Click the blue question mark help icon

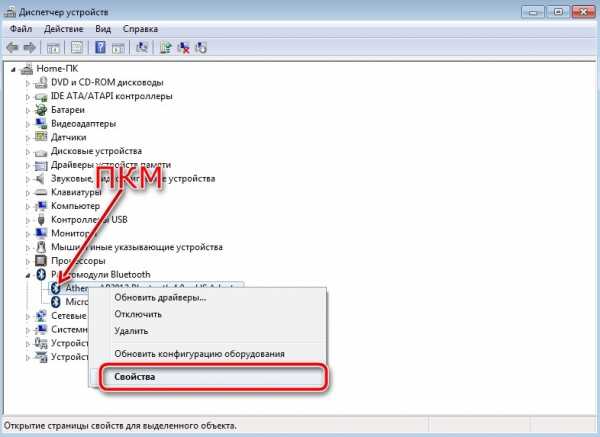click(x=100, y=48)
